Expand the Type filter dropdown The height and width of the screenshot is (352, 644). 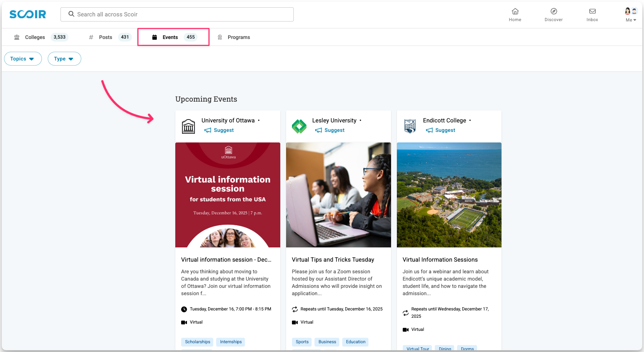[x=64, y=59]
